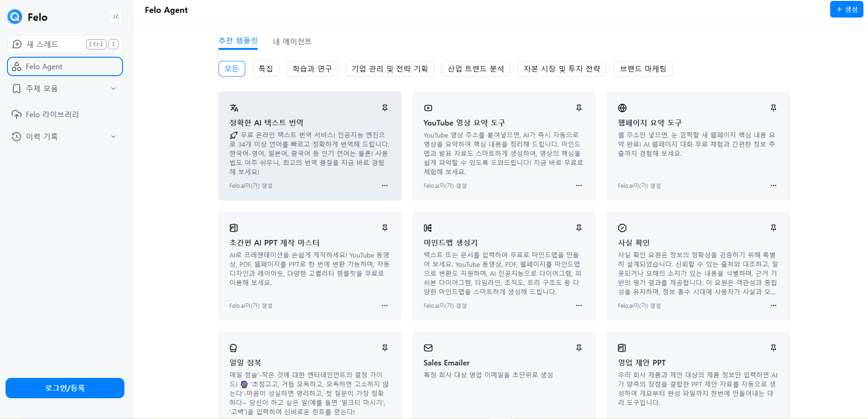Click the video play icon on YouTube 영상 요약 도구
Viewport: 868px width, 419px height.
[x=428, y=108]
